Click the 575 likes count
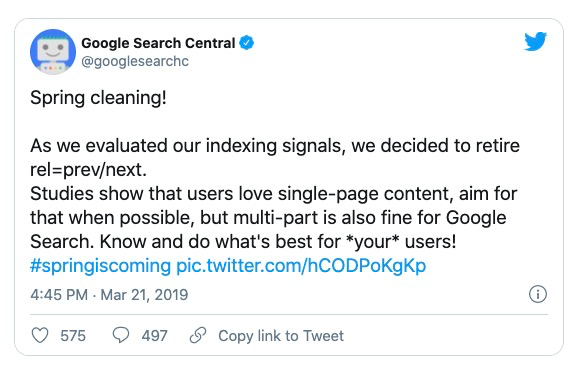 73,336
